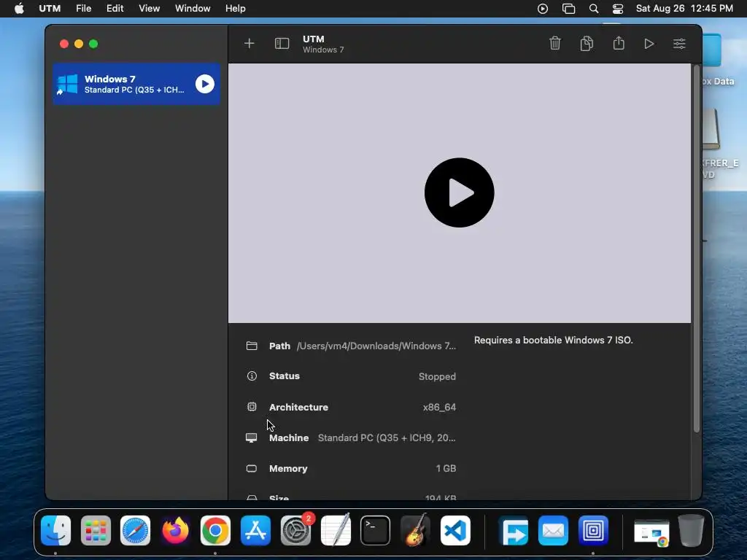Create a new virtual machine with plus icon
Viewport: 747px width, 560px height.
249,43
